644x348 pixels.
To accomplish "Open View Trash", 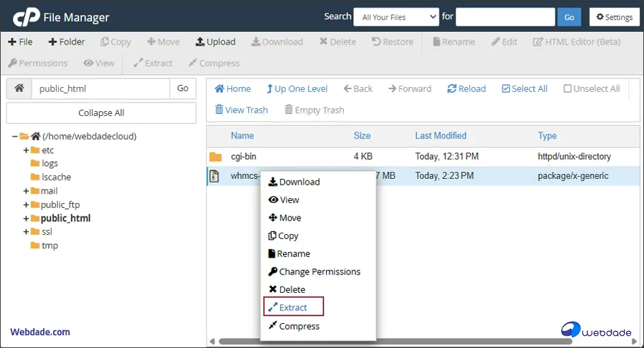I will 241,110.
